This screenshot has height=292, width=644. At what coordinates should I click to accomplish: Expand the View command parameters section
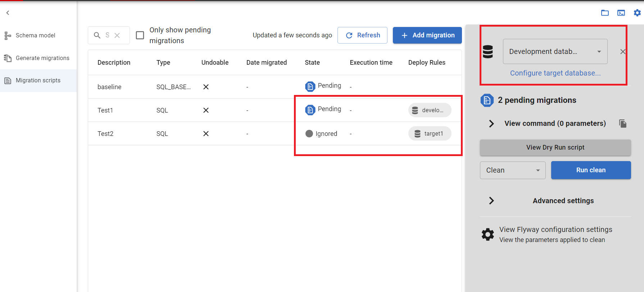tap(491, 124)
